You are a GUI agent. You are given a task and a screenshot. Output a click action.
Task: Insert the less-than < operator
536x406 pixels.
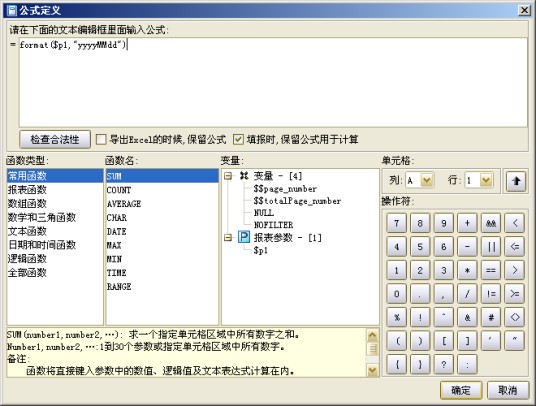coord(514,223)
